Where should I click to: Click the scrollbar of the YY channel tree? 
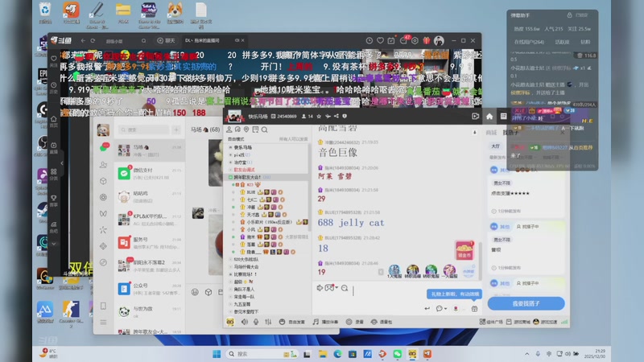tap(309, 189)
